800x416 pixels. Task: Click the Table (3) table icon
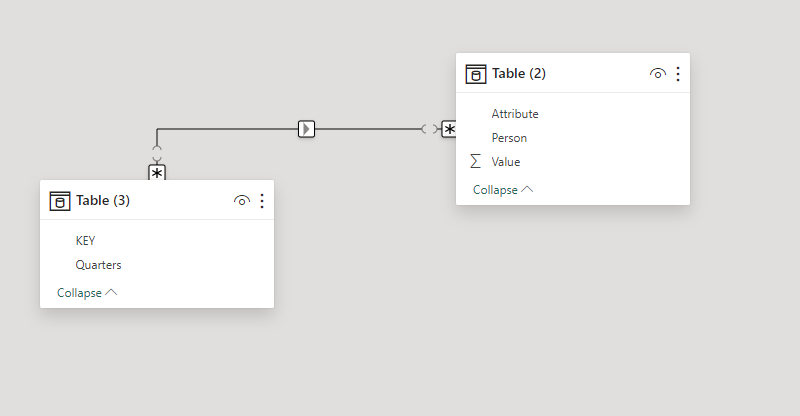coord(60,201)
